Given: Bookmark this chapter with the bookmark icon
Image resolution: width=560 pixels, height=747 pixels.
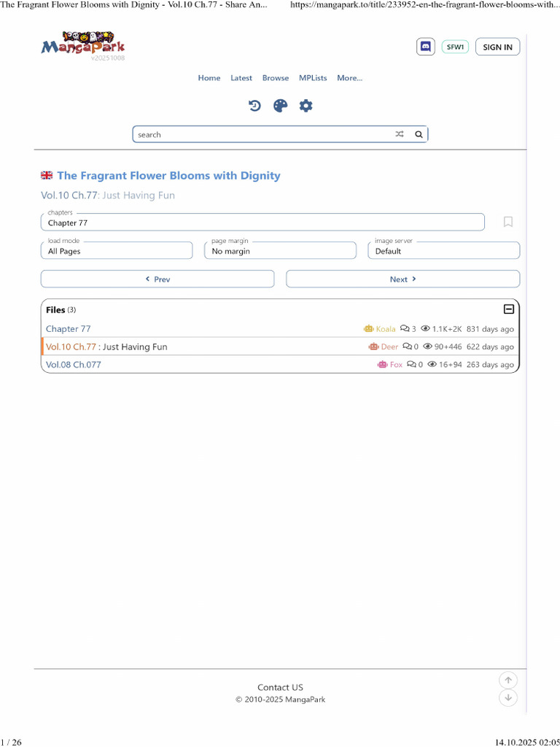Looking at the screenshot, I should [508, 222].
